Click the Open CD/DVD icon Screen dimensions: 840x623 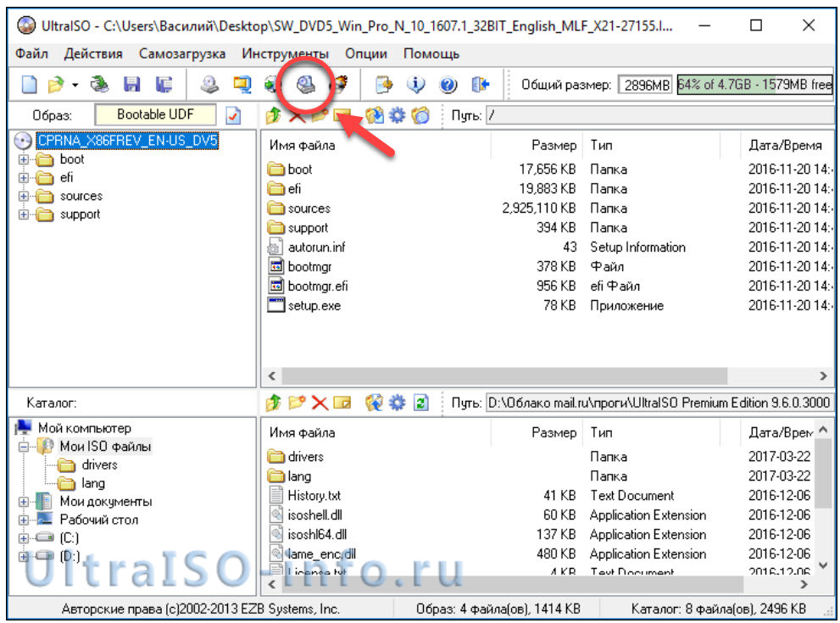coord(100,85)
